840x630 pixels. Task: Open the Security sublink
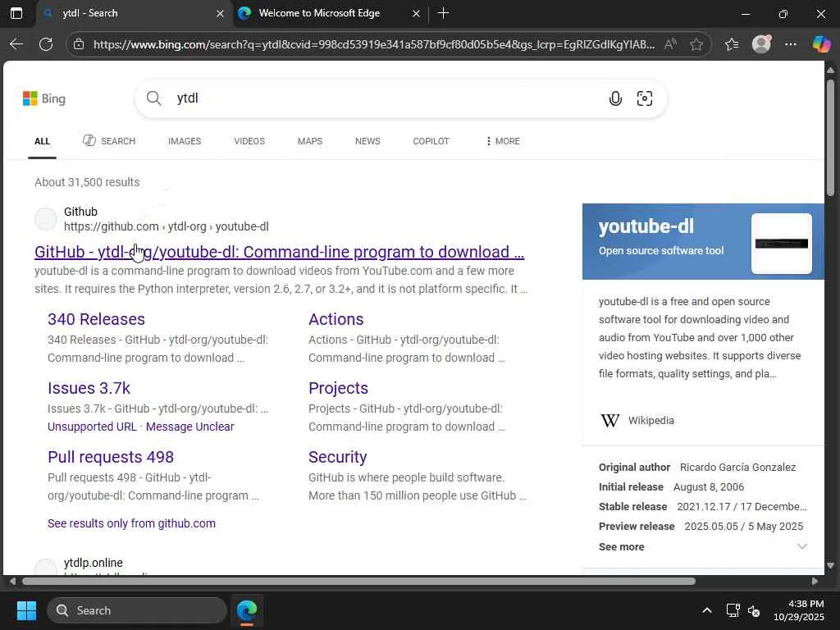click(337, 457)
